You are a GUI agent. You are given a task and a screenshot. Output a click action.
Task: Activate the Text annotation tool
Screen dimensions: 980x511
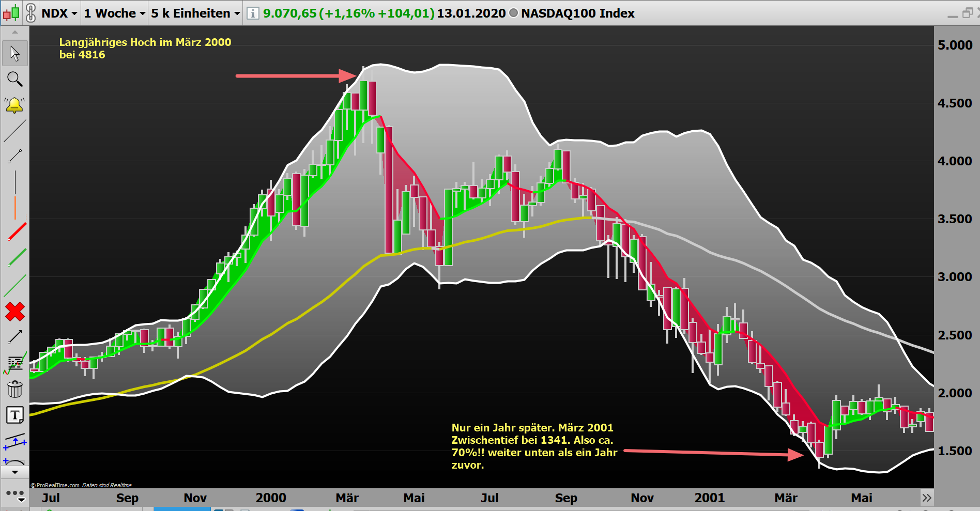pyautogui.click(x=14, y=414)
